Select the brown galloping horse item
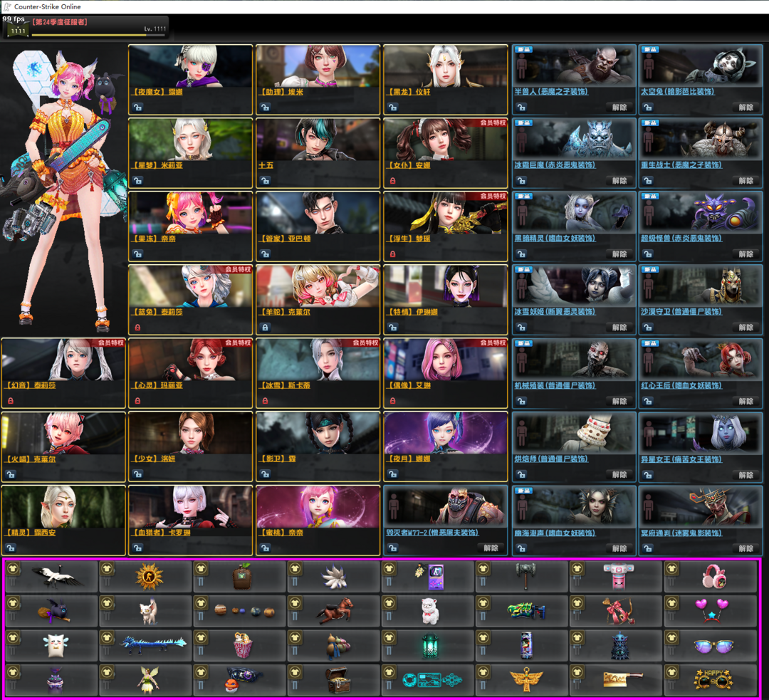Viewport: 769px width, 700px height. (x=335, y=611)
